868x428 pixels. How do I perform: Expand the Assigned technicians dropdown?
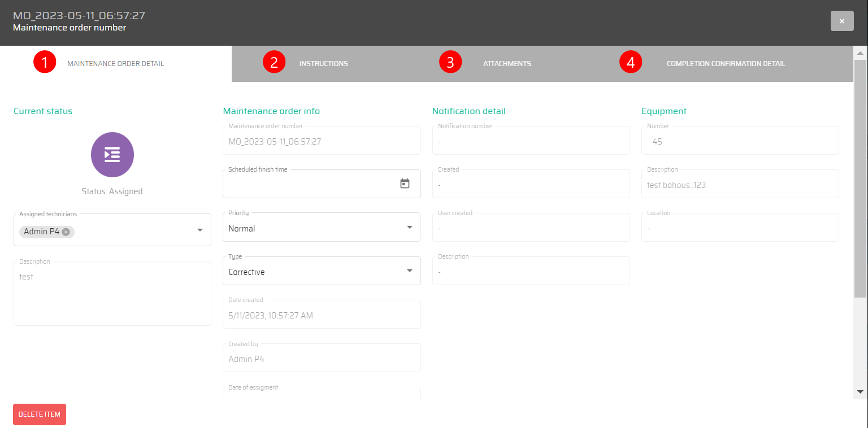(199, 230)
